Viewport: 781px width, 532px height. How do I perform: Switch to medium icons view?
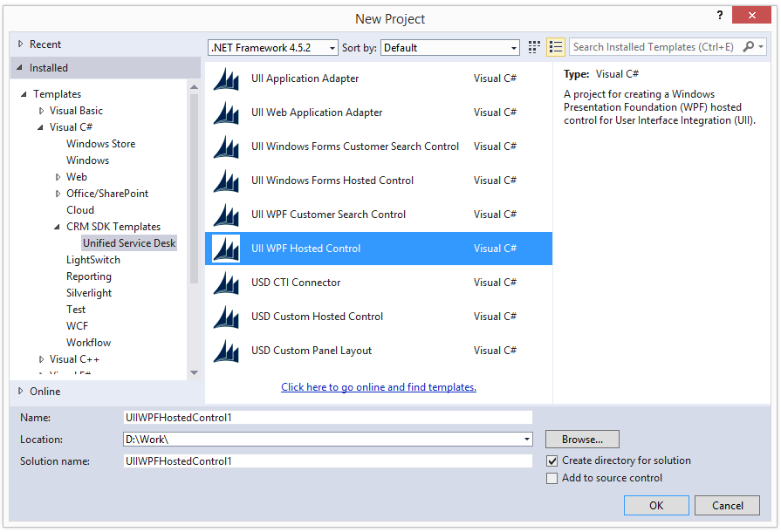point(534,47)
